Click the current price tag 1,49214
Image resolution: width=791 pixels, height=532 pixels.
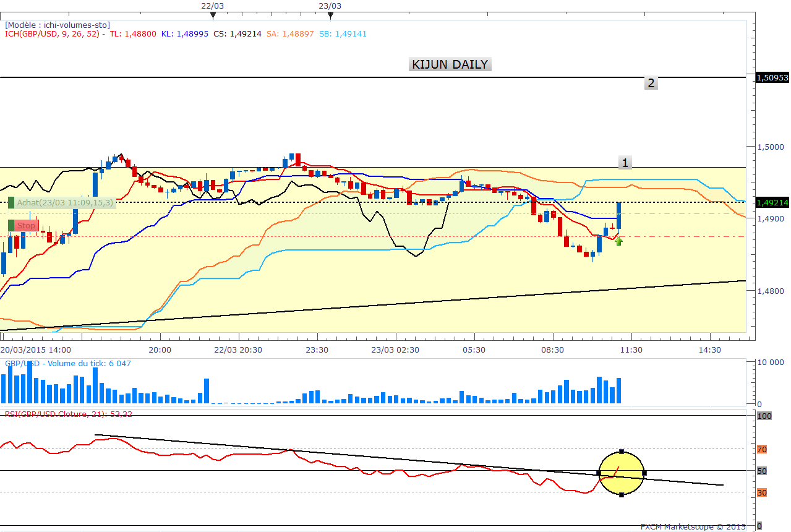point(772,202)
